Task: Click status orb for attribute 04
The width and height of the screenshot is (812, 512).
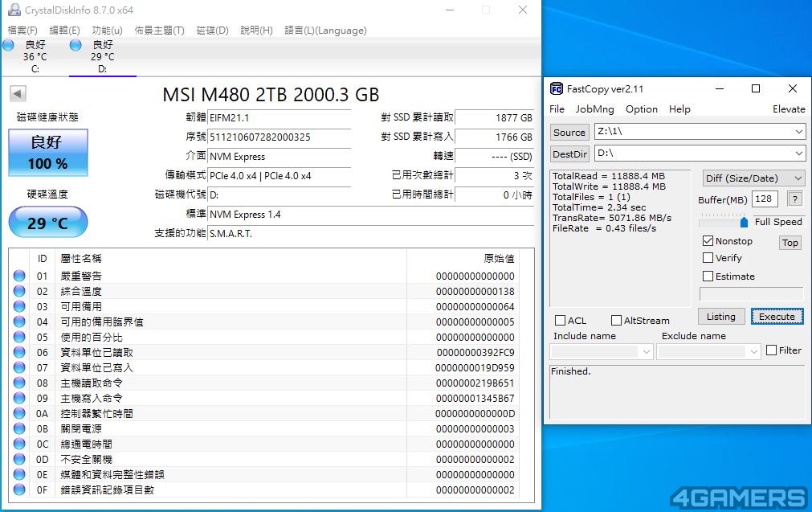Action: 20,322
